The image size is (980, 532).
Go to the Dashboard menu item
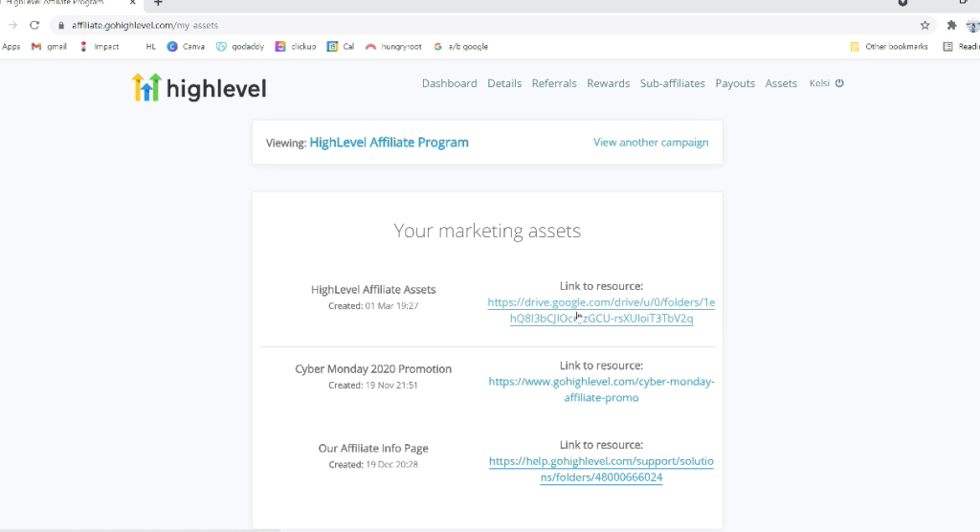tap(449, 83)
